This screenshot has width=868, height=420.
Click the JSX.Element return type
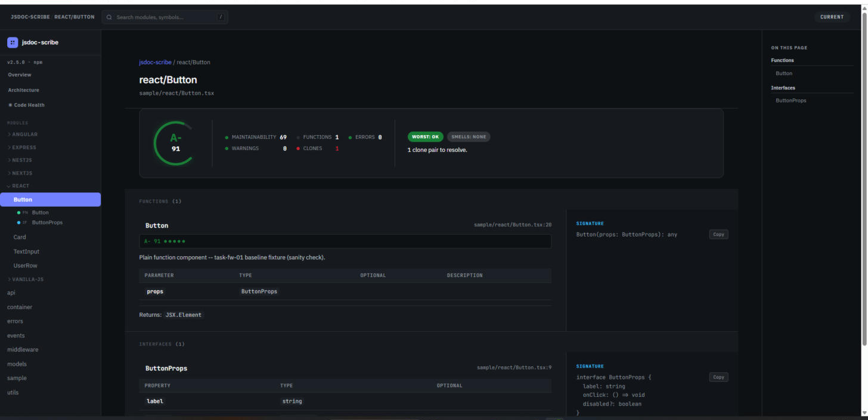[x=183, y=315]
